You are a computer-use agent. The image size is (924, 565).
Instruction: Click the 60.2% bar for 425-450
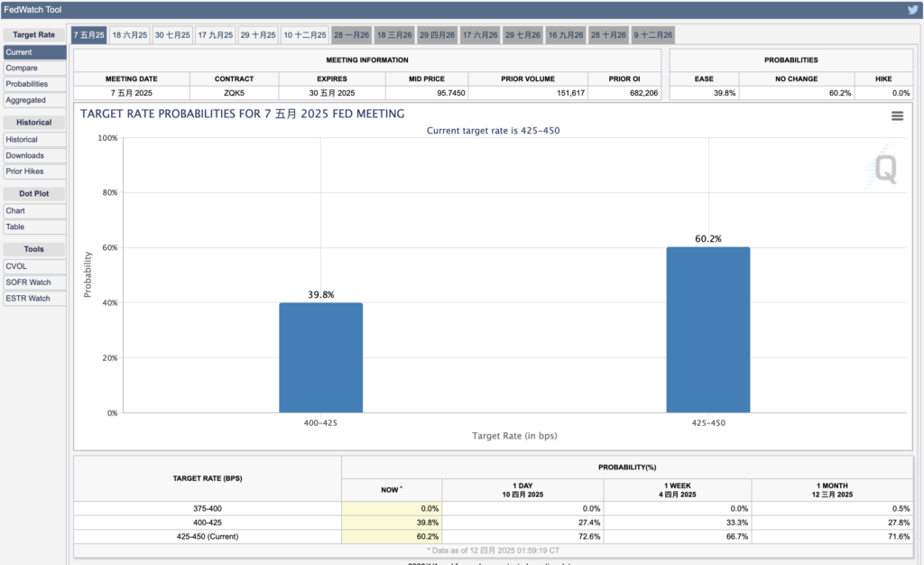pos(708,330)
